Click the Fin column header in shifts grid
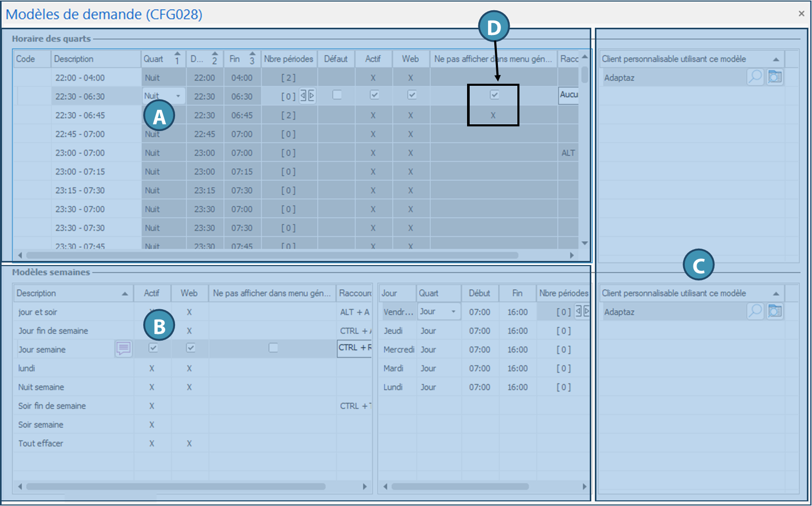 [x=235, y=59]
